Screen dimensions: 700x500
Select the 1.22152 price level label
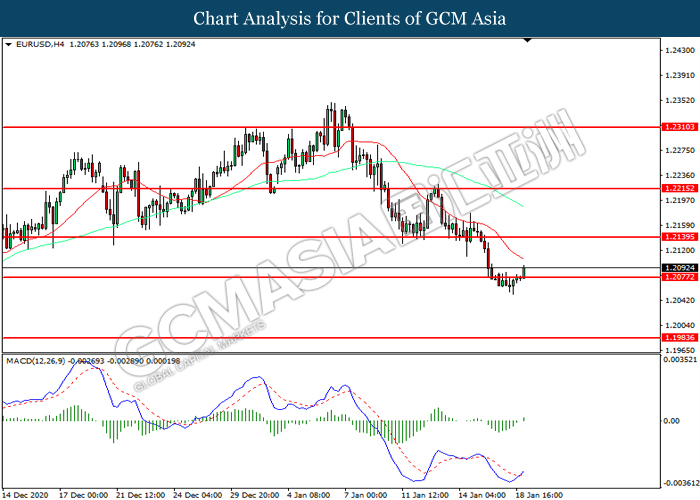(680, 188)
